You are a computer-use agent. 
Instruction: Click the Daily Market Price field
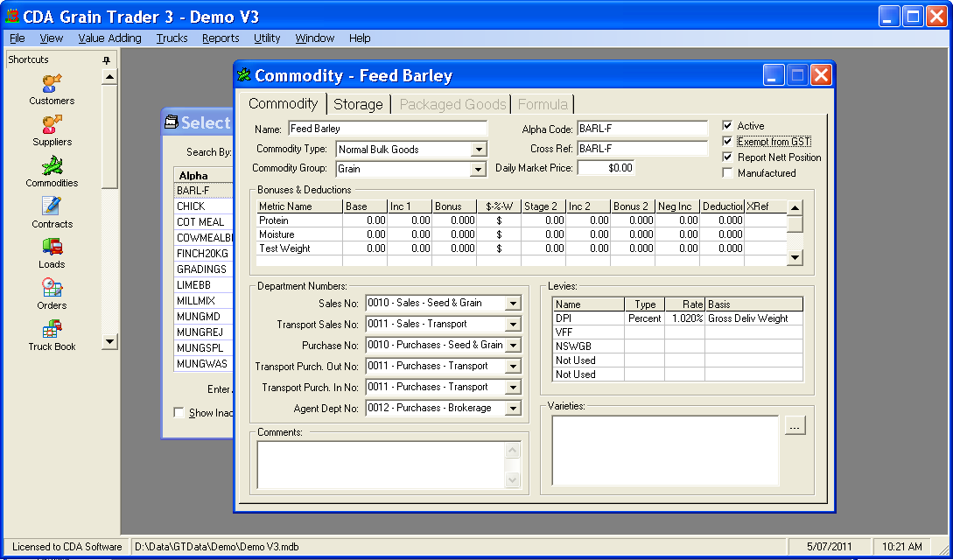[606, 168]
